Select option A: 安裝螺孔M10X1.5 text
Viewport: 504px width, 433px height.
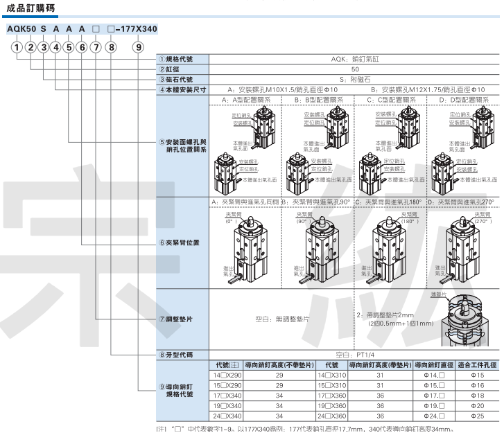283,90
